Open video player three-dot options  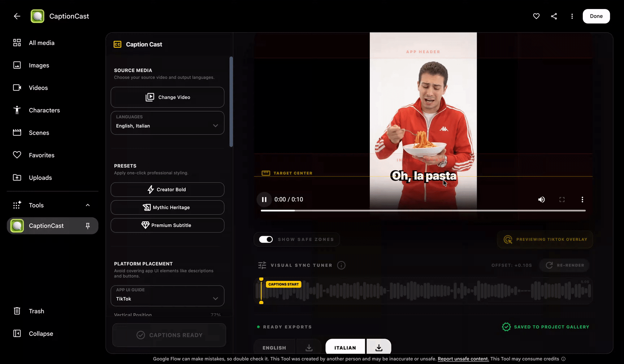(582, 199)
